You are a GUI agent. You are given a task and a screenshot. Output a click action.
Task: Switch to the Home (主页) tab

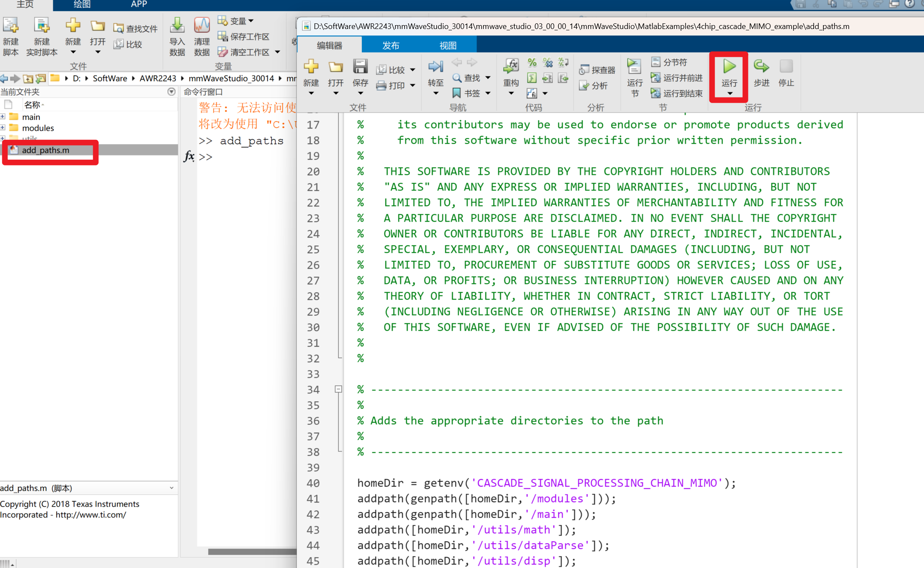[25, 4]
